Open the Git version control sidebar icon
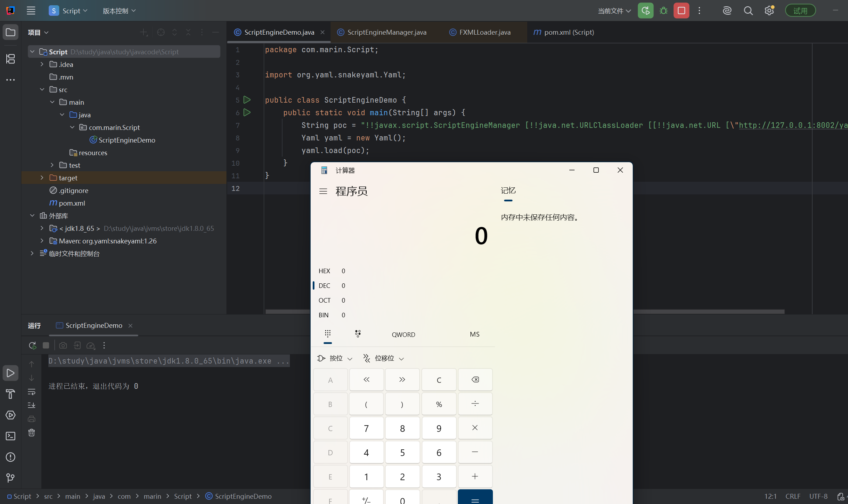This screenshot has width=848, height=504. (x=11, y=478)
